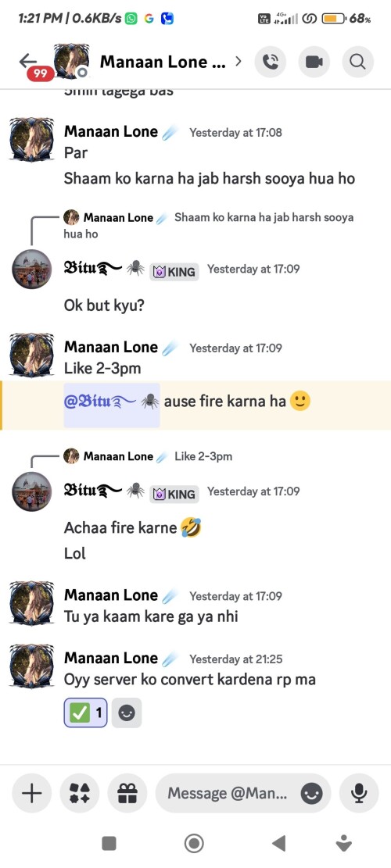Tap the microphone voice message button
Screen dimensions: 391x868
[x=360, y=793]
